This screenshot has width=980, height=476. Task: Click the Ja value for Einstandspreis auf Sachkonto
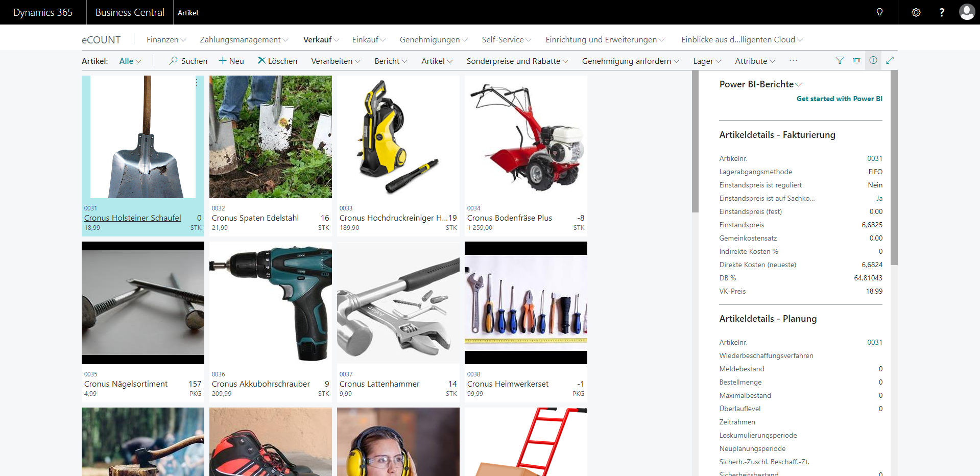coord(879,199)
